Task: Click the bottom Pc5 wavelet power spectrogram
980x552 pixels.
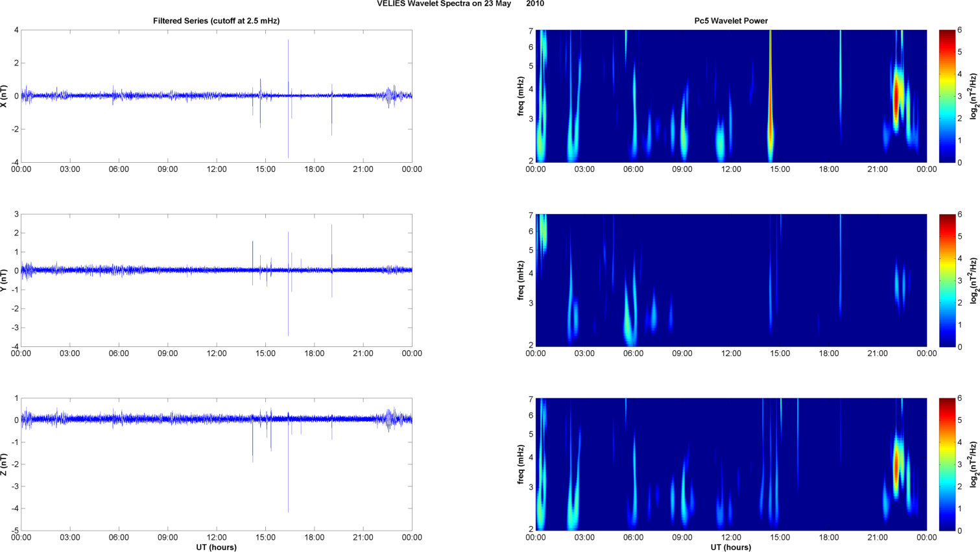Action: point(731,464)
